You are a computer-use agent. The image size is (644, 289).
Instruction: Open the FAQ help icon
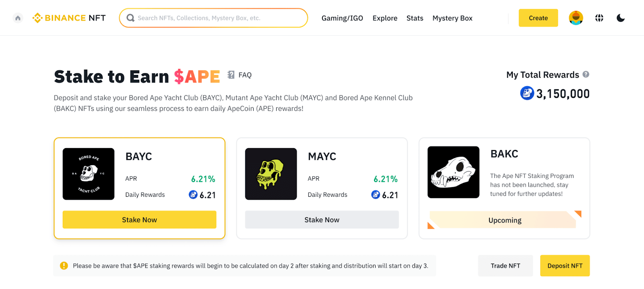point(231,74)
